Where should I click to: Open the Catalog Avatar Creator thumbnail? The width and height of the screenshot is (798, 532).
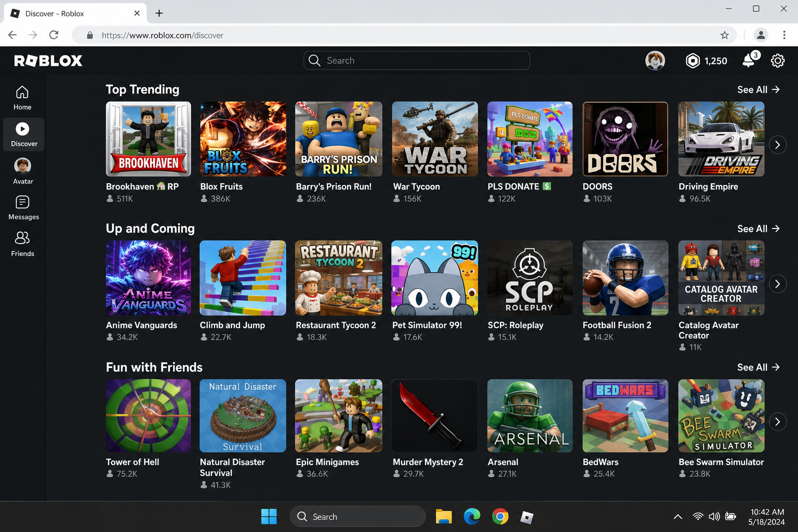(722, 278)
